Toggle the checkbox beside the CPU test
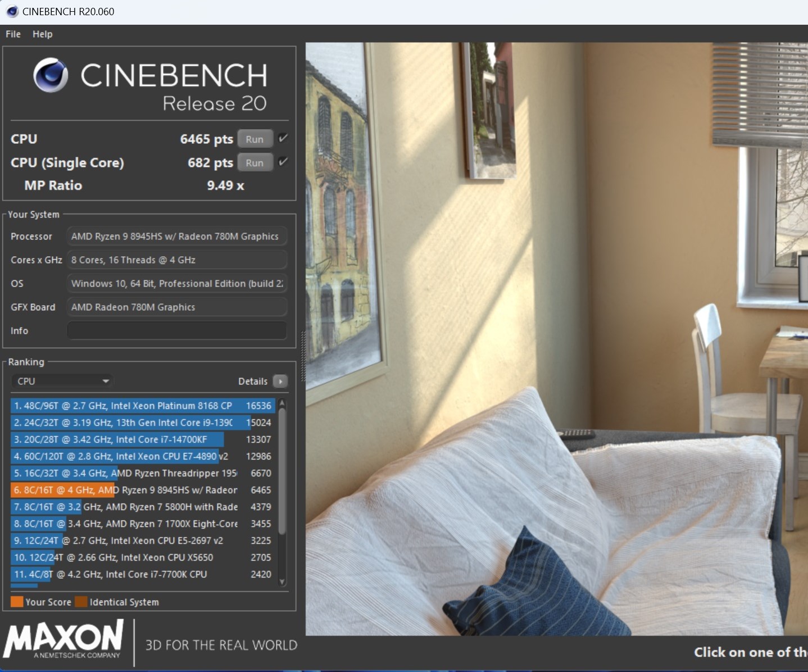Viewport: 808px width, 672px height. [283, 138]
